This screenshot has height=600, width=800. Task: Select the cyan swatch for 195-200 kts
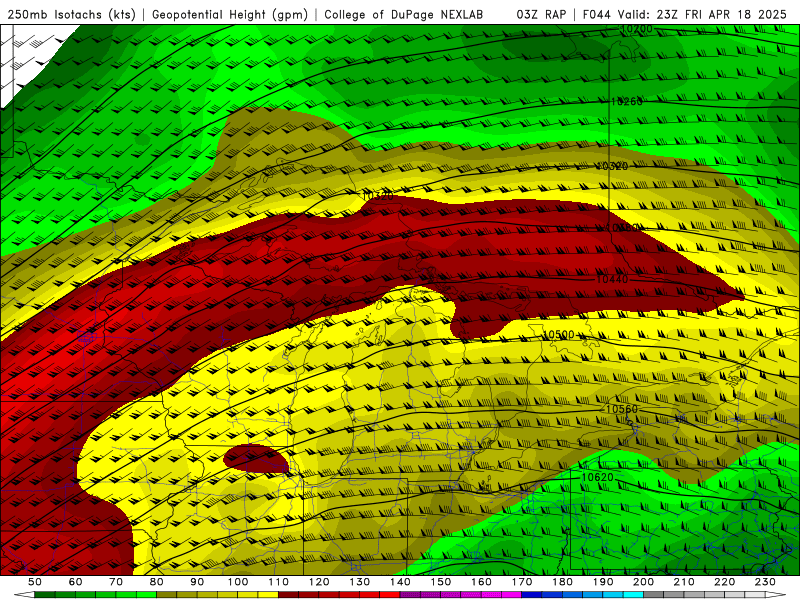(633, 595)
